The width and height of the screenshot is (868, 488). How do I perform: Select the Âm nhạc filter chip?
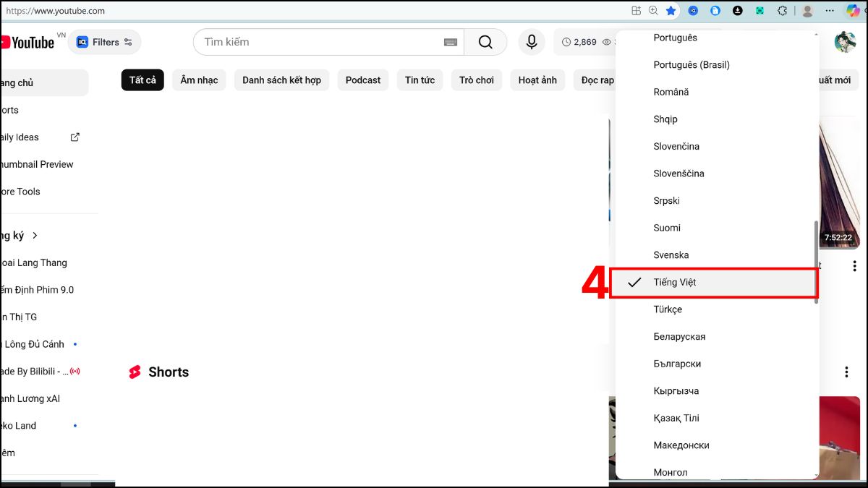coord(199,80)
